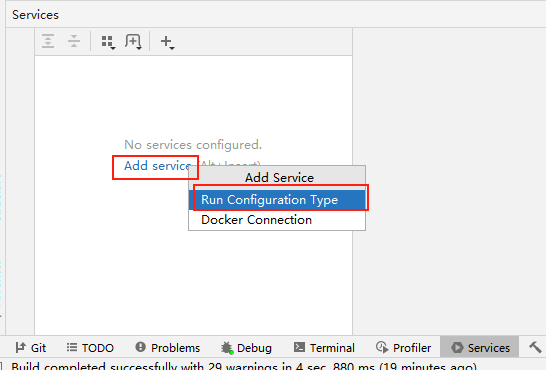Show the Profiler tool window
The image size is (546, 370).
pos(403,347)
